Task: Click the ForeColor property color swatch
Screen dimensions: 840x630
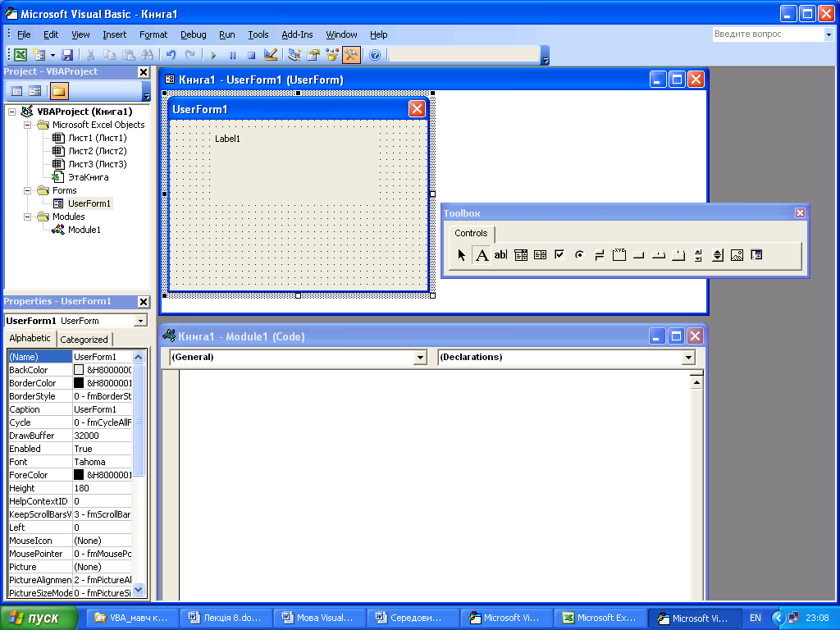Action: click(x=79, y=475)
